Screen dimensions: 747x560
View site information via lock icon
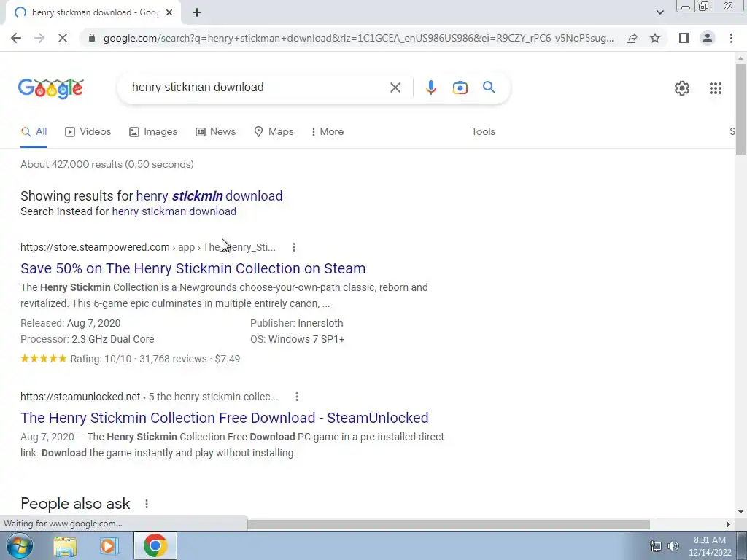pyautogui.click(x=92, y=38)
